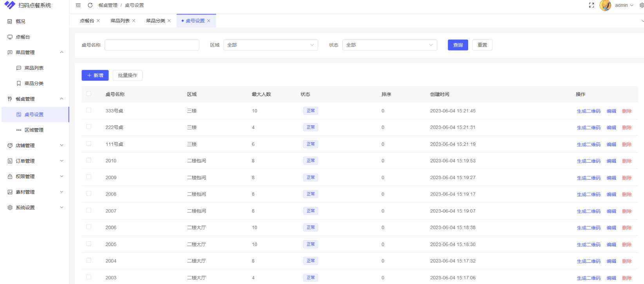Open the admin user dropdown

tap(624, 5)
